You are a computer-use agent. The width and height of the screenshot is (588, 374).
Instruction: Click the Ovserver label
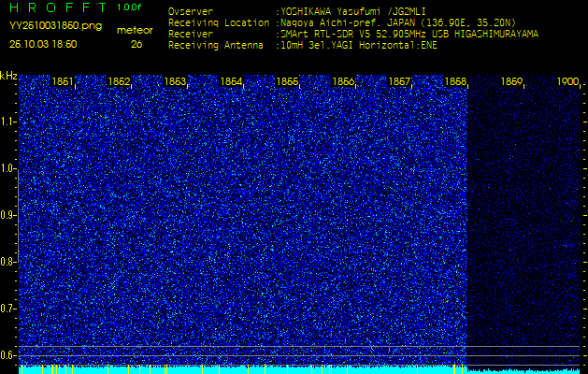191,11
